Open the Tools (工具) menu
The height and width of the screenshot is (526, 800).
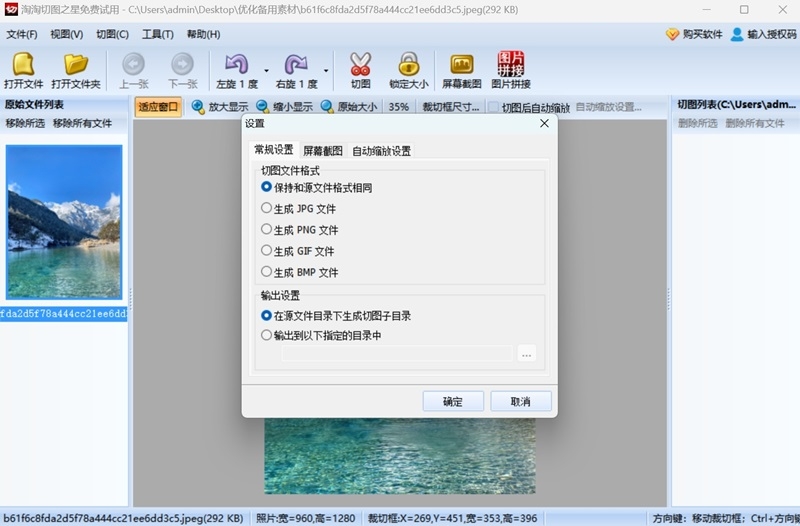coord(158,34)
